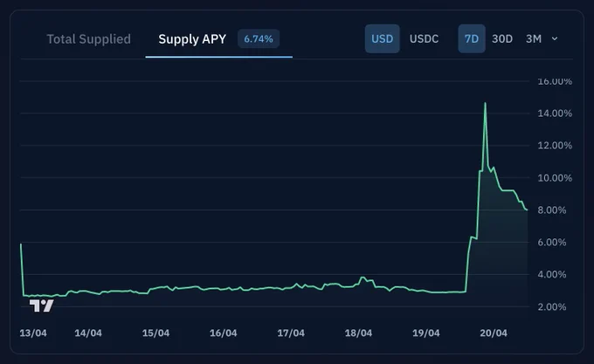Click the 10.00% axis label

pyautogui.click(x=555, y=178)
